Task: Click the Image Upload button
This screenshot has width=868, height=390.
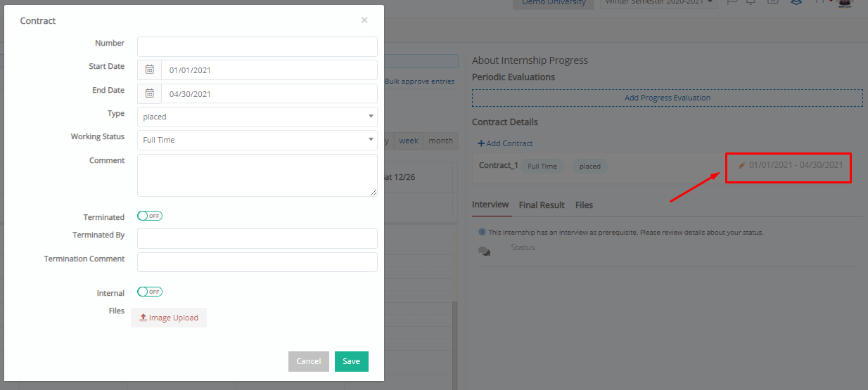Action: (169, 318)
